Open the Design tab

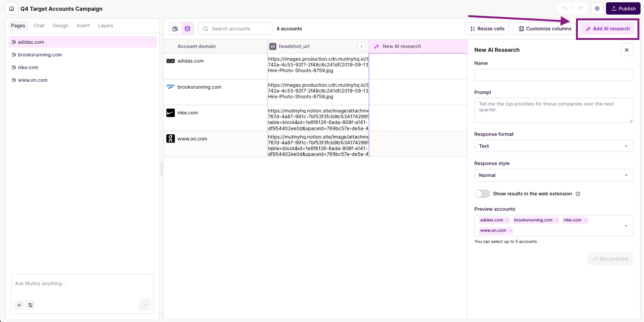[60, 26]
